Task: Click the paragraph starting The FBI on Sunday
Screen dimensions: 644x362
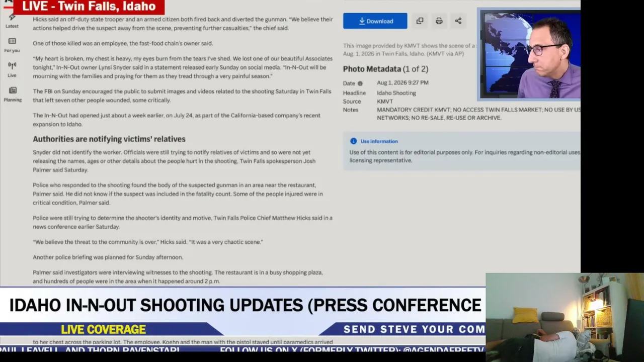Action: pyautogui.click(x=182, y=96)
